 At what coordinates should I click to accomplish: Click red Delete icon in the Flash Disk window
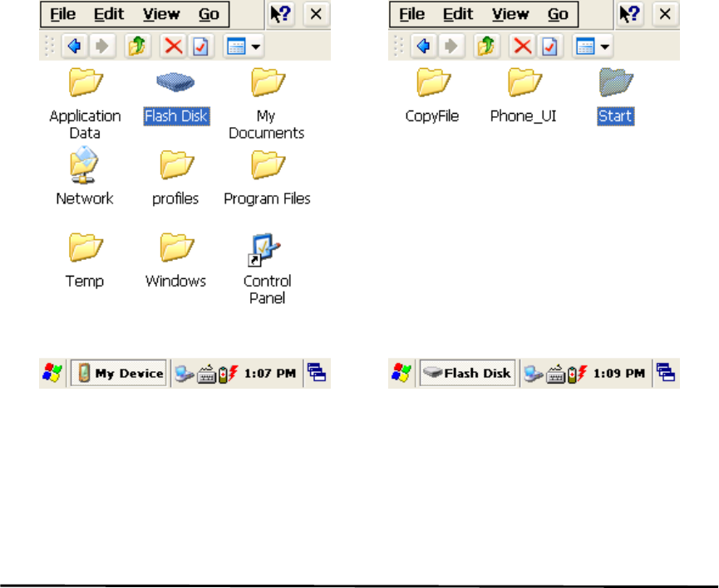click(522, 46)
